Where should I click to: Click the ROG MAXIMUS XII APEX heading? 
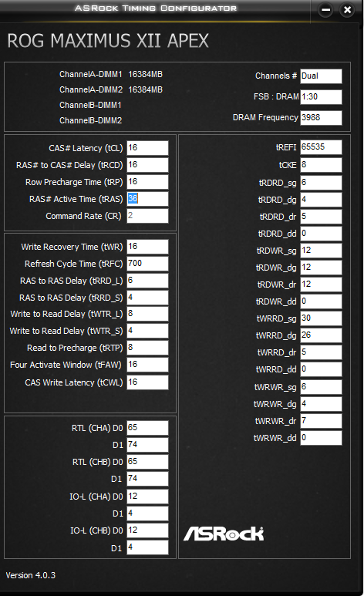pyautogui.click(x=108, y=41)
